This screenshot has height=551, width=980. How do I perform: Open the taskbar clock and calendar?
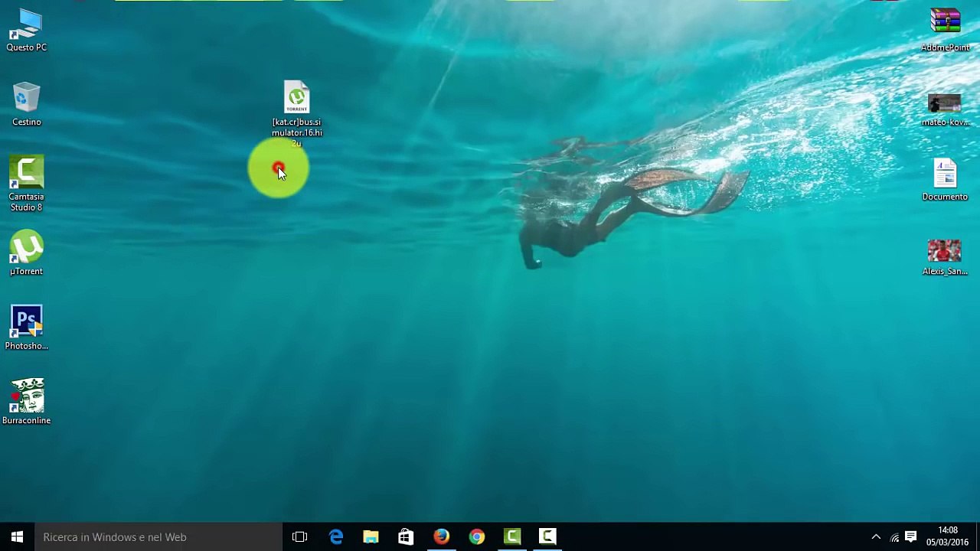947,536
